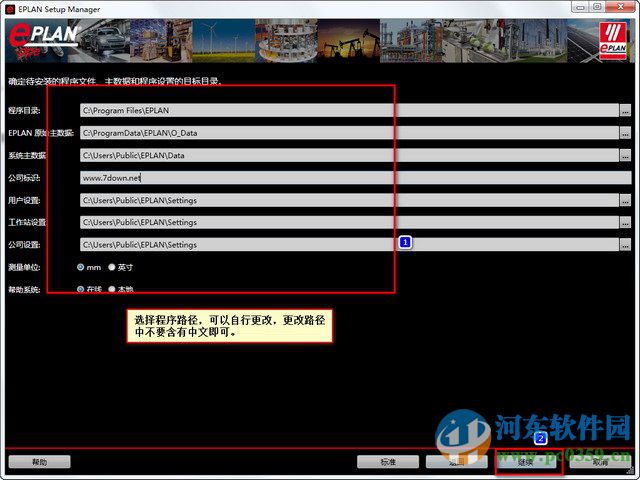Image resolution: width=640 pixels, height=480 pixels.
Task: Click the EPLAN Setup Manager title bar icon
Action: pyautogui.click(x=10, y=9)
